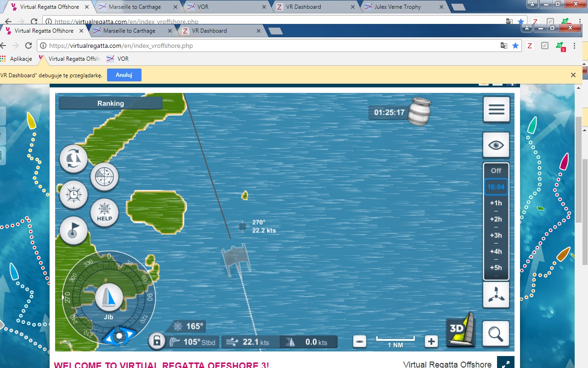The width and height of the screenshot is (588, 368).
Task: Select the +2h forecast step
Action: [x=496, y=219]
